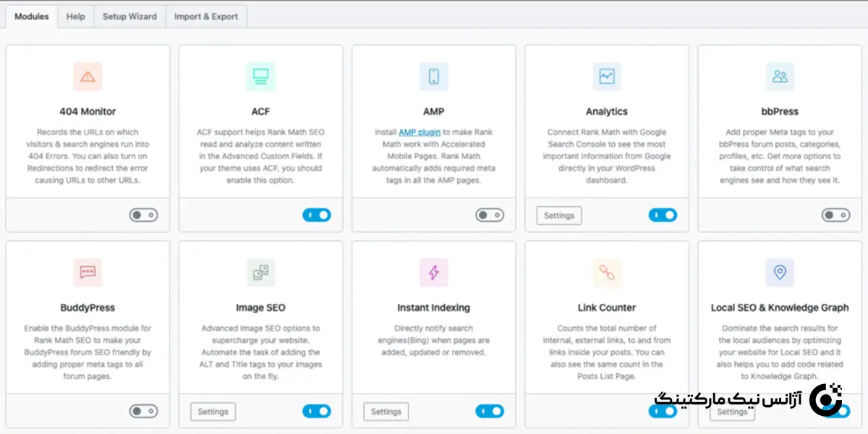Disable the ACF module toggle
The width and height of the screenshot is (868, 434).
tap(316, 215)
